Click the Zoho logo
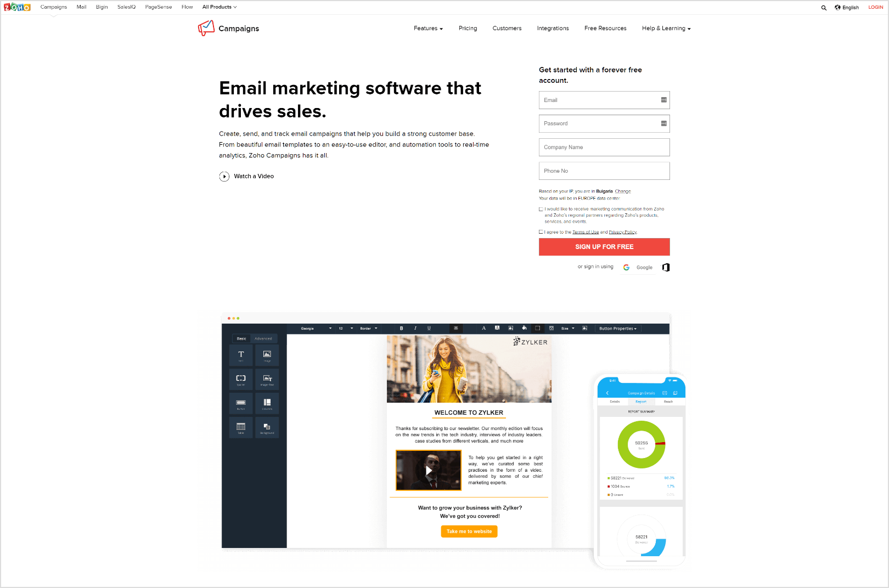The width and height of the screenshot is (889, 588). coord(17,7)
